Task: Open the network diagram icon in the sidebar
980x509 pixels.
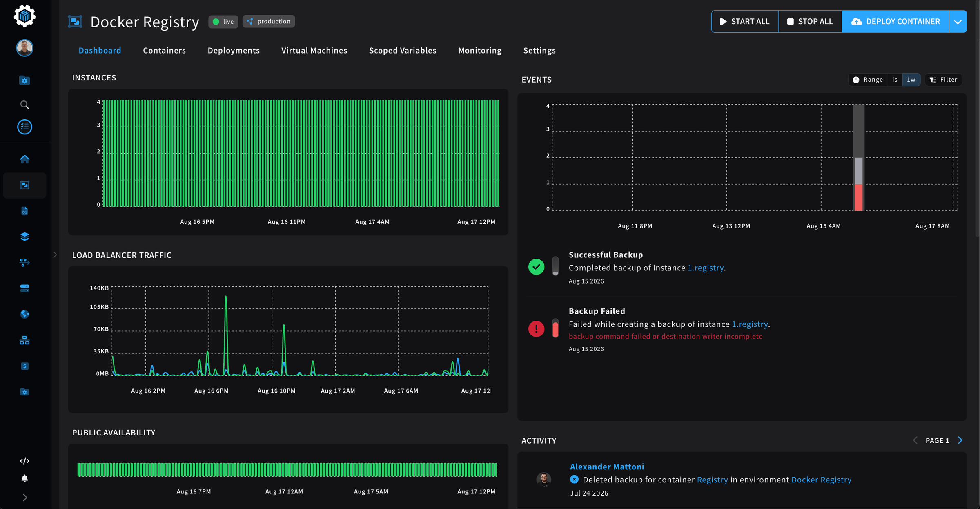Action: 24,340
